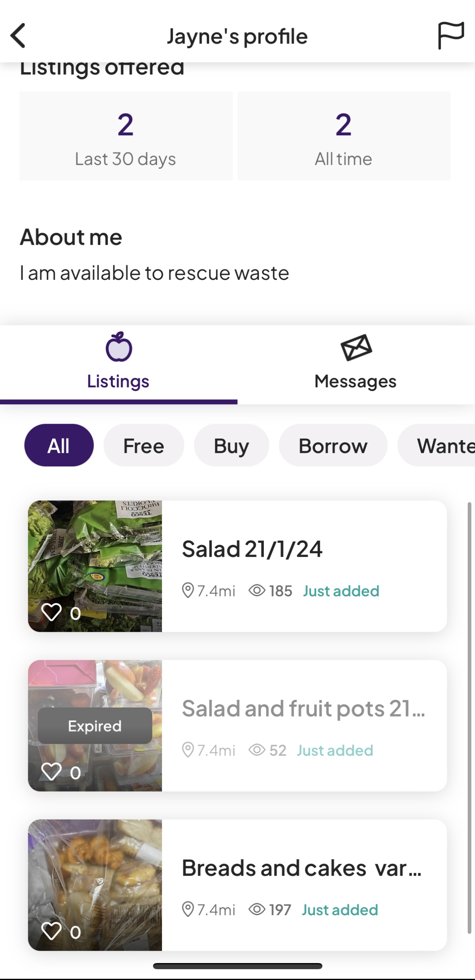
Task: Select the Borrow filter chip
Action: (x=333, y=445)
